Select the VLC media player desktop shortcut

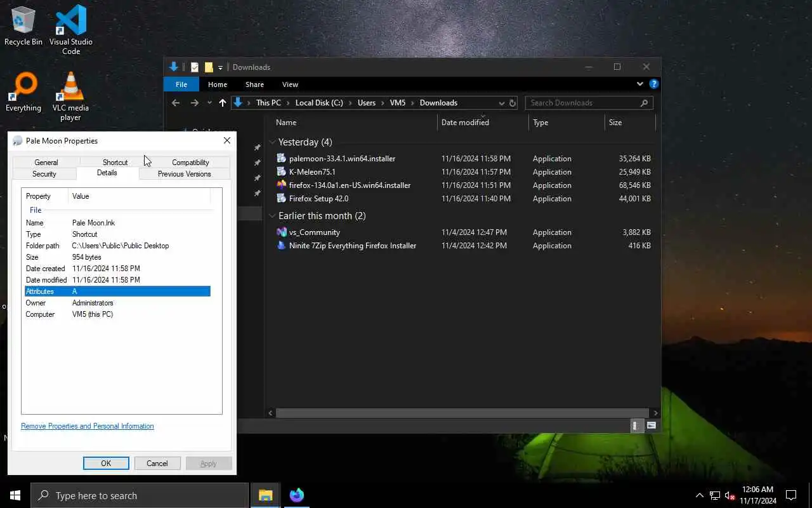point(70,96)
